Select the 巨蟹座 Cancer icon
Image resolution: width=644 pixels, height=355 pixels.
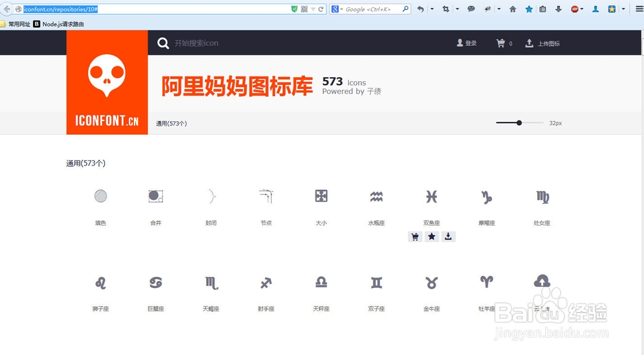click(156, 282)
